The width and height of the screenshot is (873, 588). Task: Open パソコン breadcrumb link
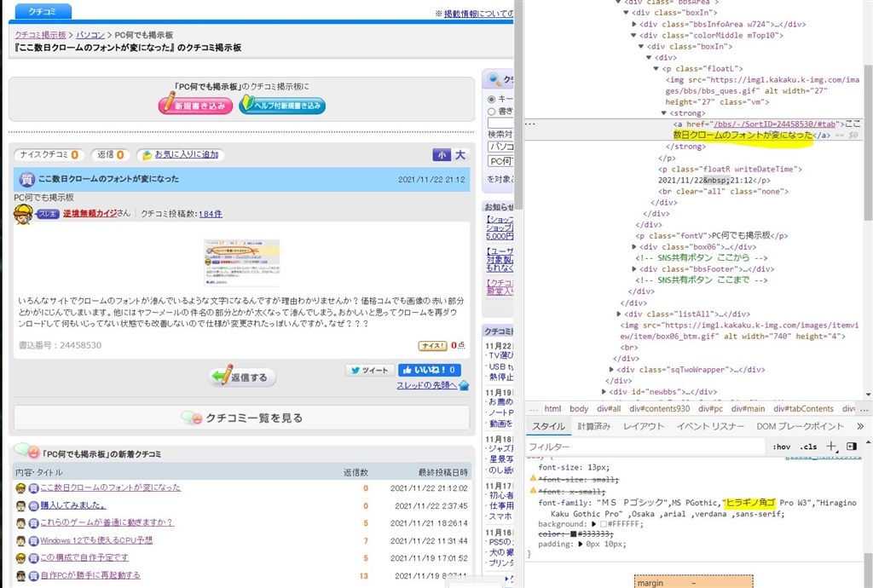point(90,34)
